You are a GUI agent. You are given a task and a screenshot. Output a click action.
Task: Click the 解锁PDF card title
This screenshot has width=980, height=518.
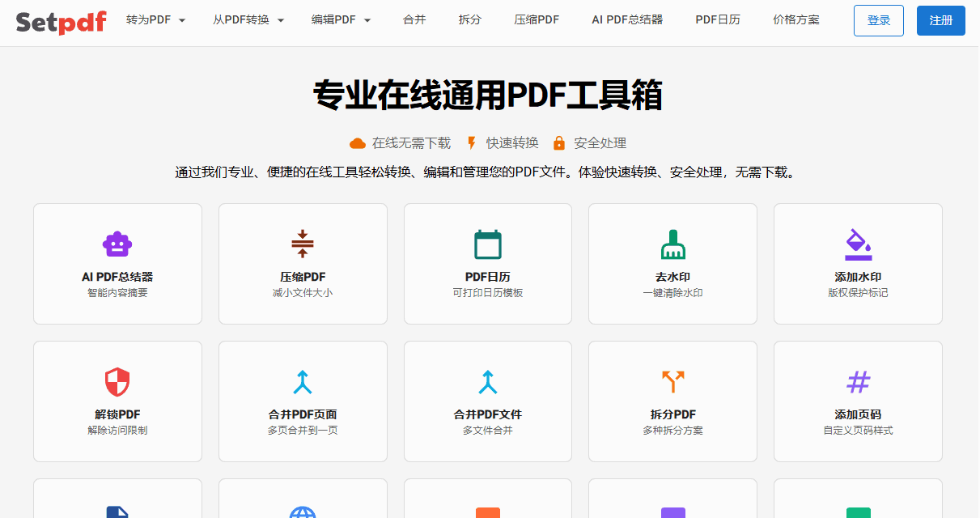[x=117, y=414]
